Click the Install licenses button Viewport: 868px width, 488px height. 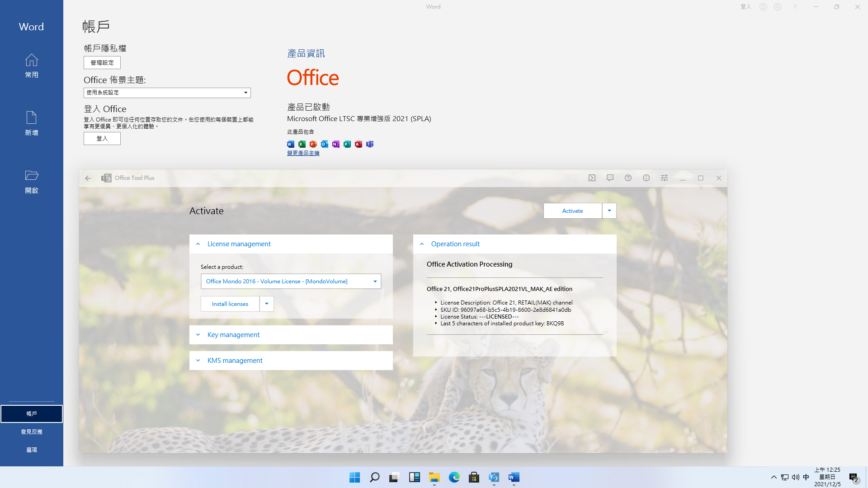(x=230, y=304)
